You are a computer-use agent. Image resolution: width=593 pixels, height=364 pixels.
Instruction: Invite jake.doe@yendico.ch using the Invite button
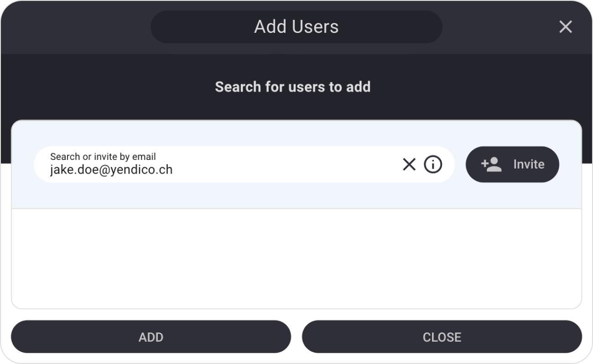[x=512, y=164]
